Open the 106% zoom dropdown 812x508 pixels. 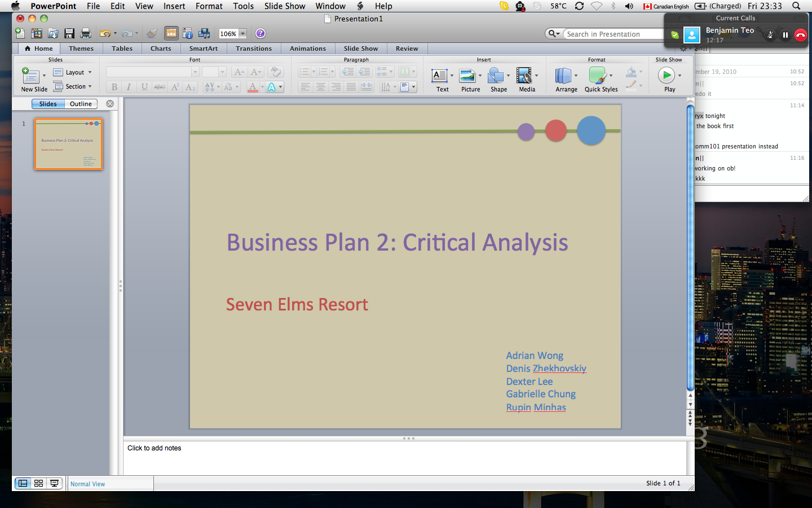tap(242, 34)
